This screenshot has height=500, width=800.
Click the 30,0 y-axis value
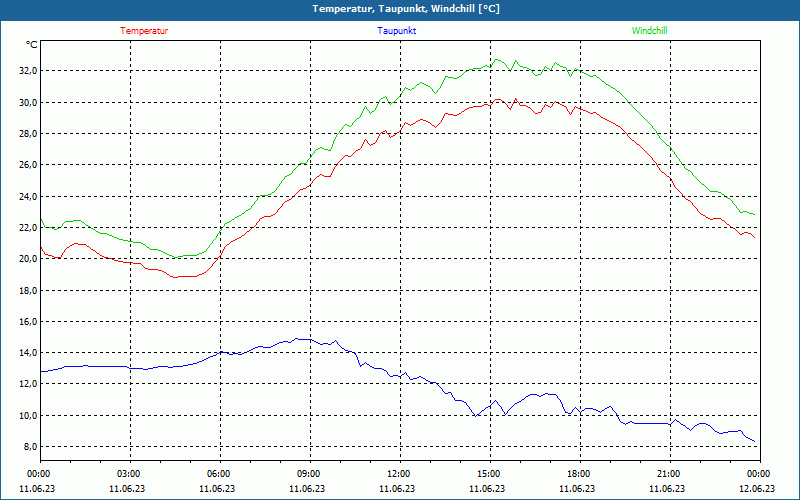tap(28, 103)
